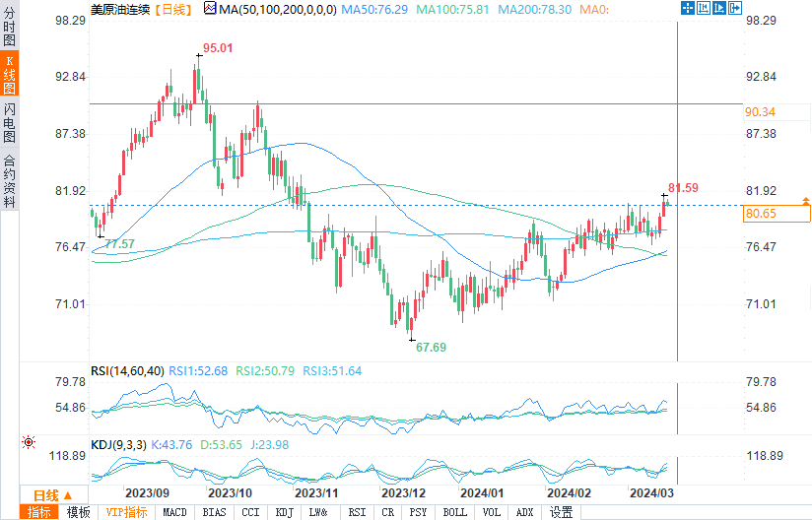The height and width of the screenshot is (520, 812).
Task: Click the red sun icon left of KDJ panel
Action: (29, 442)
